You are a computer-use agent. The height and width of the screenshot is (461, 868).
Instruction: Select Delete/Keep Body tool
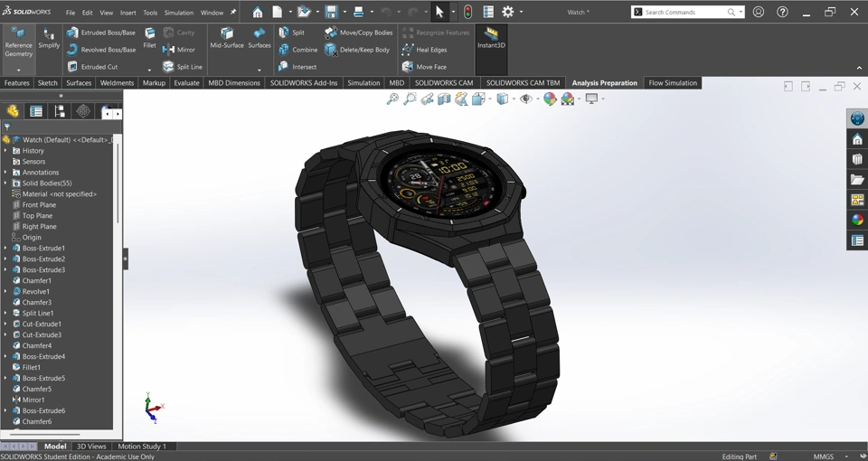tap(357, 50)
